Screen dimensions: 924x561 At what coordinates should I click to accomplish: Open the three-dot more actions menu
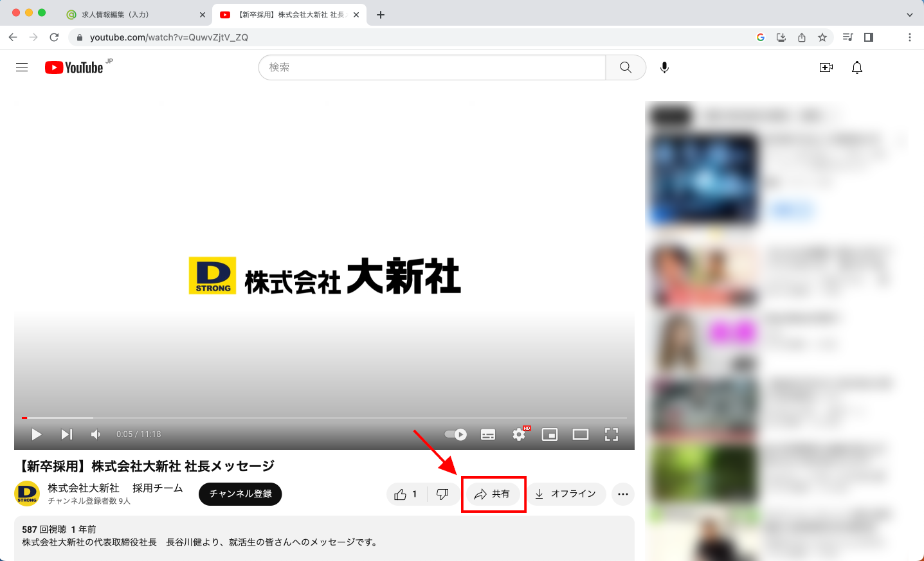click(x=623, y=494)
